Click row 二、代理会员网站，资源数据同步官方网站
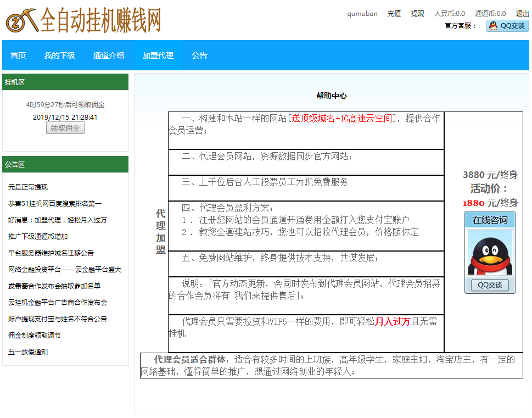Viewport: 532px width, 418px height. [306, 162]
